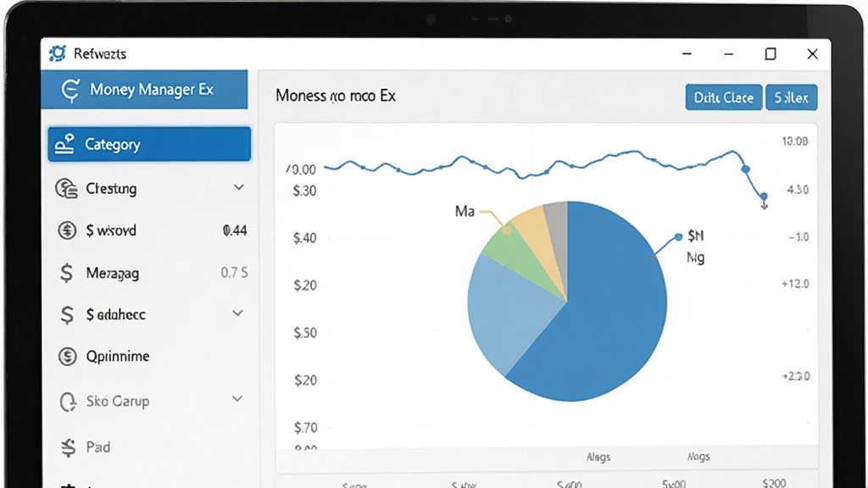Select the $ wisovd sidebar entry
Image resolution: width=868 pixels, height=488 pixels.
(149, 230)
